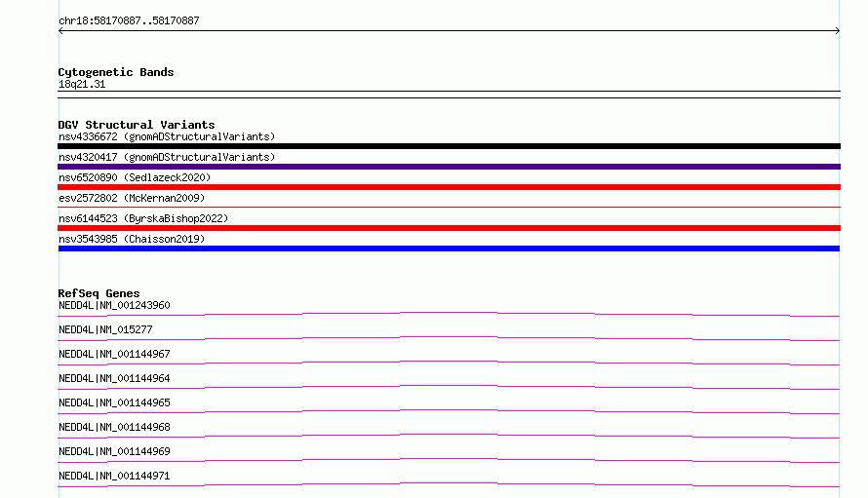Click the magenta gene line under NM_001144968

(449, 436)
